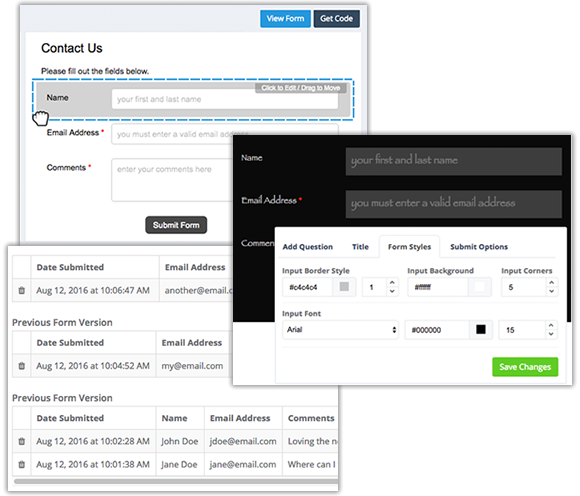Click the Comments textarea on Contact form

[172, 180]
